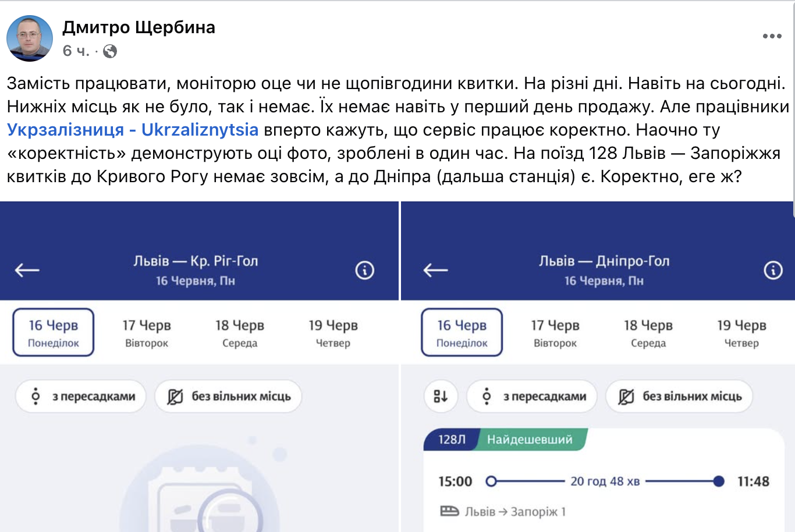Toggle 'з пересадками' filter in left screenshot

coord(81,396)
